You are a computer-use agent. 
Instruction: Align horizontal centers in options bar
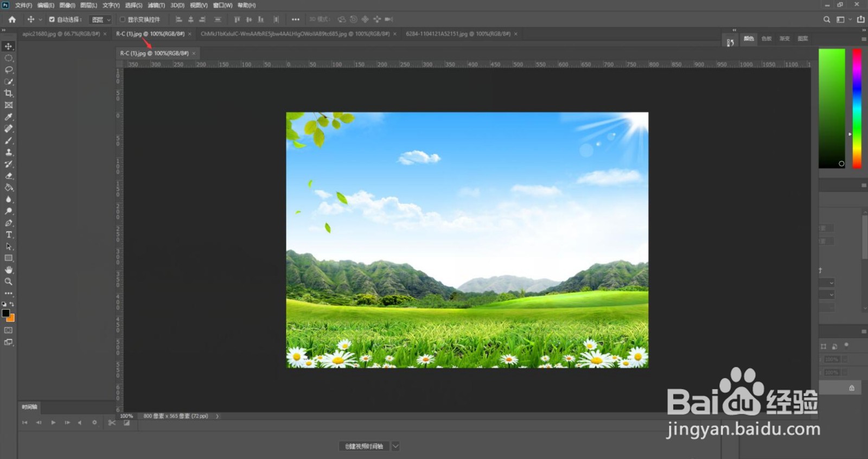pos(190,20)
